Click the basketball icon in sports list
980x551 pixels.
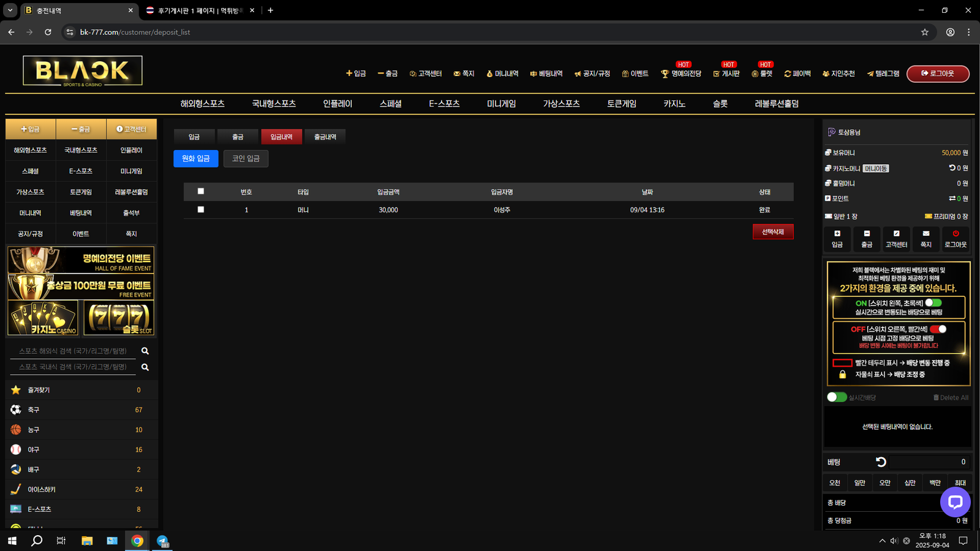click(16, 430)
